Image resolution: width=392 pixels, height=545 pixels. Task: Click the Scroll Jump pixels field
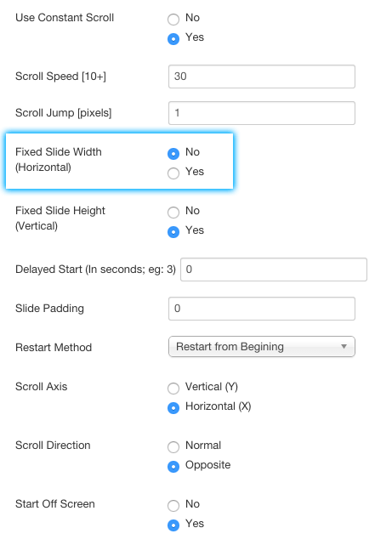pyautogui.click(x=262, y=113)
